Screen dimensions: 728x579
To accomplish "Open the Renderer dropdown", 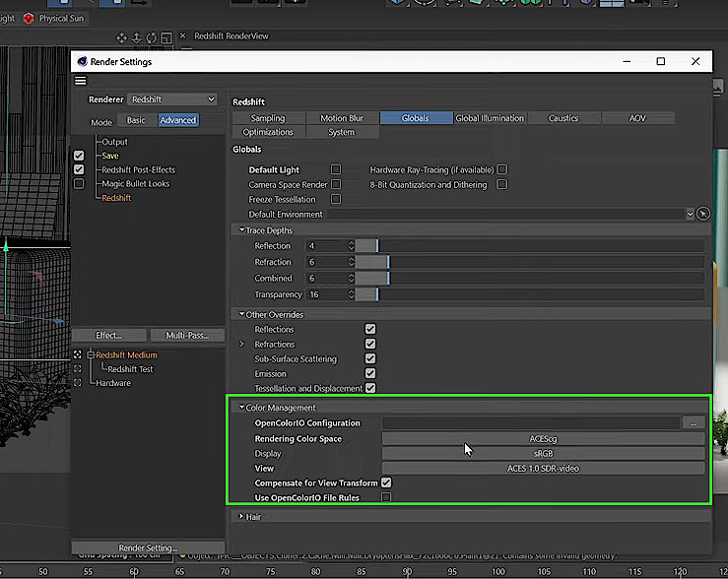I will 173,99.
